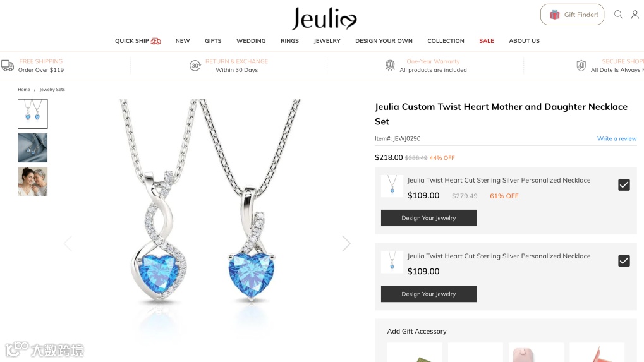Screen dimensions: 644x362
Task: Show previous product image arrow
Action: (x=68, y=243)
